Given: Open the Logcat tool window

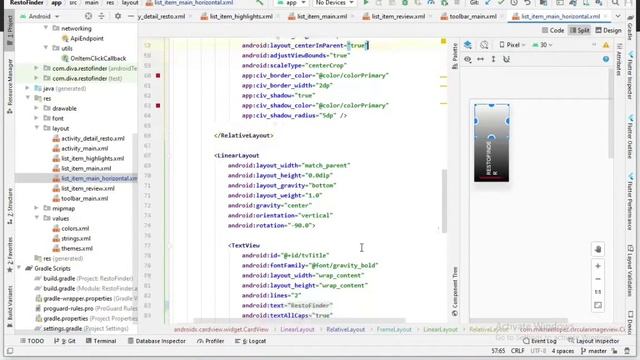Looking at the screenshot, I should coord(250,341).
